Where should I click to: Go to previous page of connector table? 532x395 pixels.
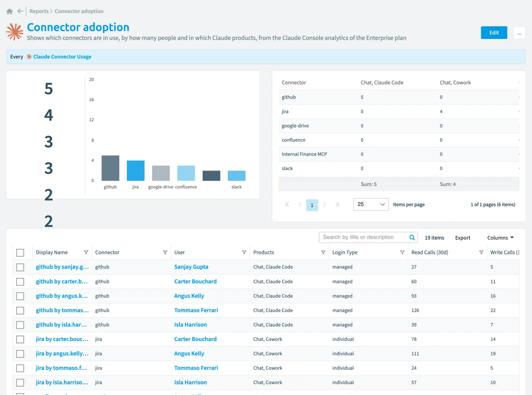(300, 205)
